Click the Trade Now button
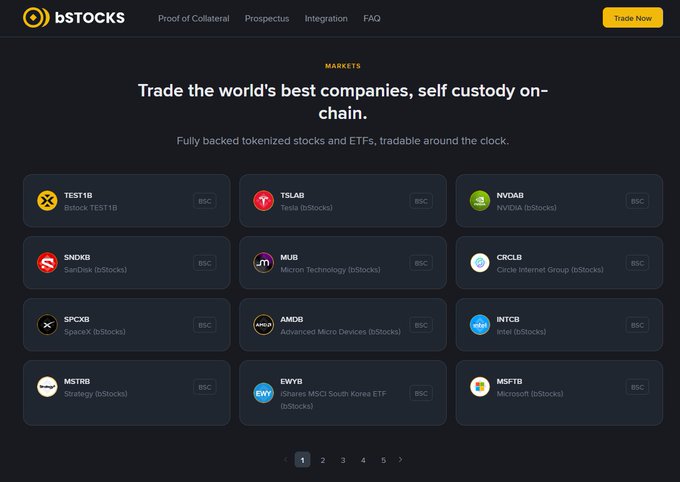 632,18
